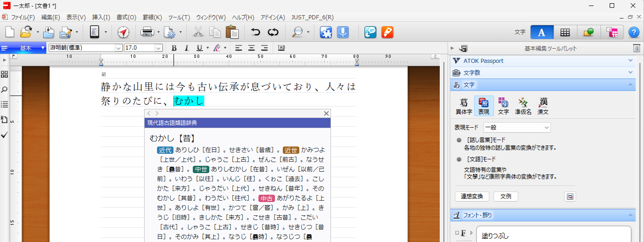Click the print icon in the toolbar
This screenshot has height=242, width=644.
pyautogui.click(x=147, y=32)
